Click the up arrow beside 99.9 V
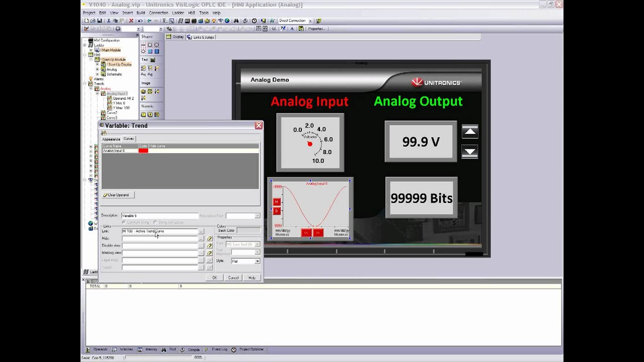The width and height of the screenshot is (644, 362). pyautogui.click(x=470, y=132)
